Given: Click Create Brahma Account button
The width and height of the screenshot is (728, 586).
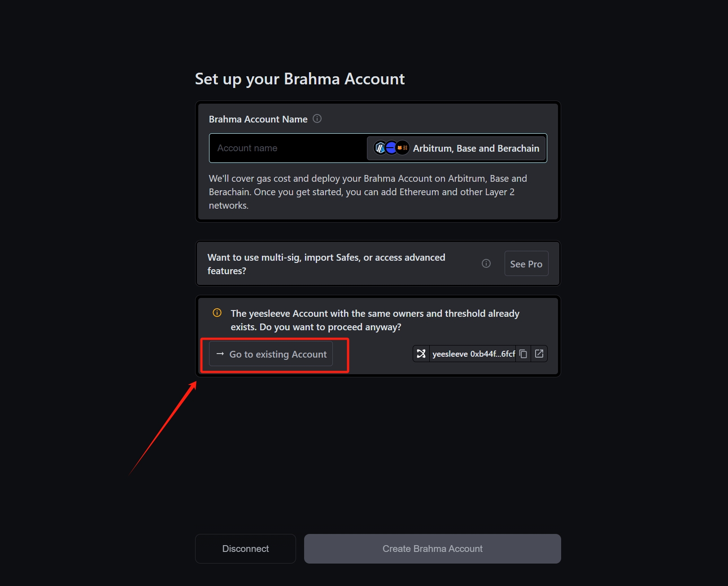Looking at the screenshot, I should click(432, 548).
